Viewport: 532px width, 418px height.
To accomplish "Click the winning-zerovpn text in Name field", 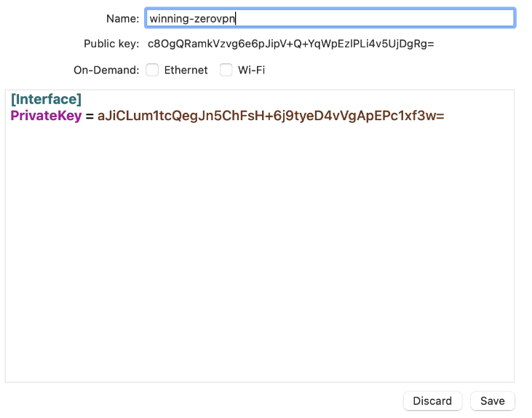I will [192, 19].
